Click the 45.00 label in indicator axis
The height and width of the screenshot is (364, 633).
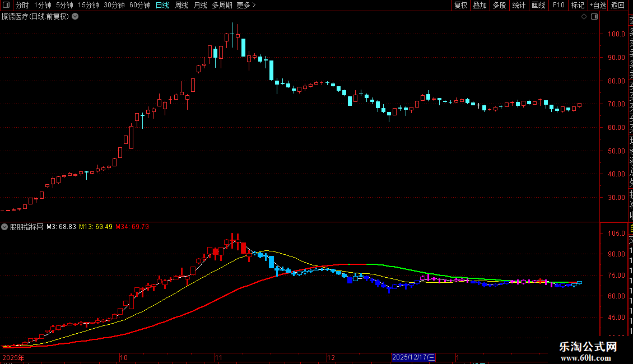point(616,318)
